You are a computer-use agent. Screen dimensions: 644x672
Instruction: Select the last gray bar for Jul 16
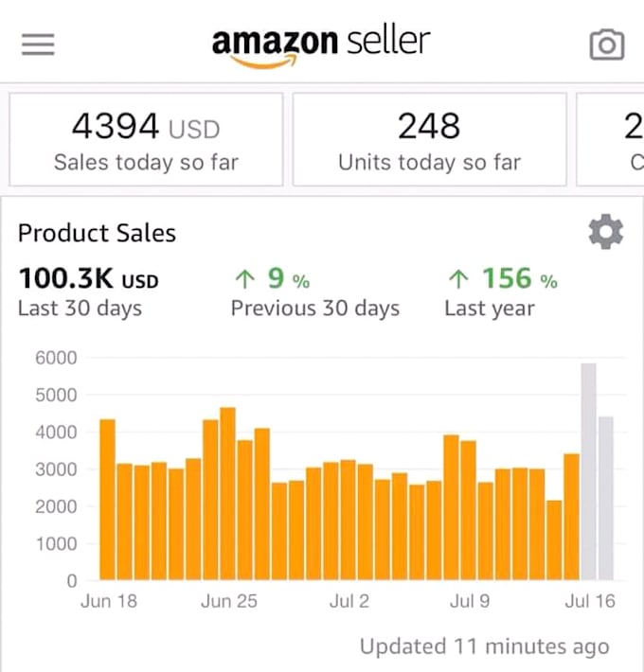(606, 498)
